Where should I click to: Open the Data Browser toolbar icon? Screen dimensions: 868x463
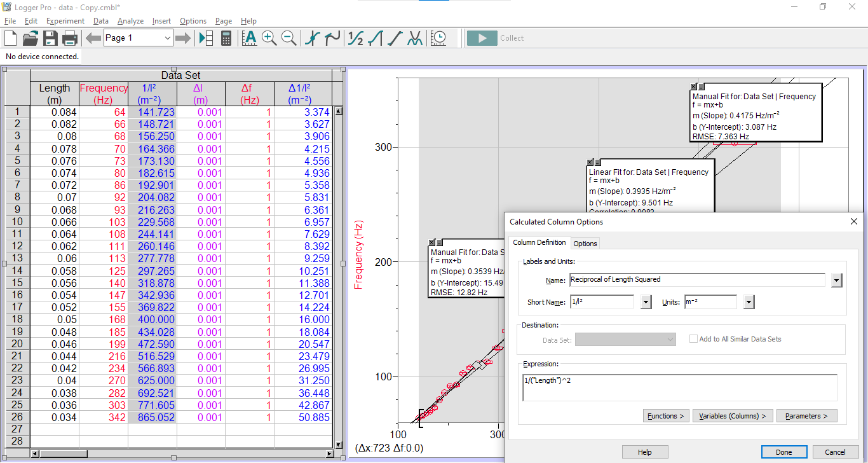click(206, 38)
